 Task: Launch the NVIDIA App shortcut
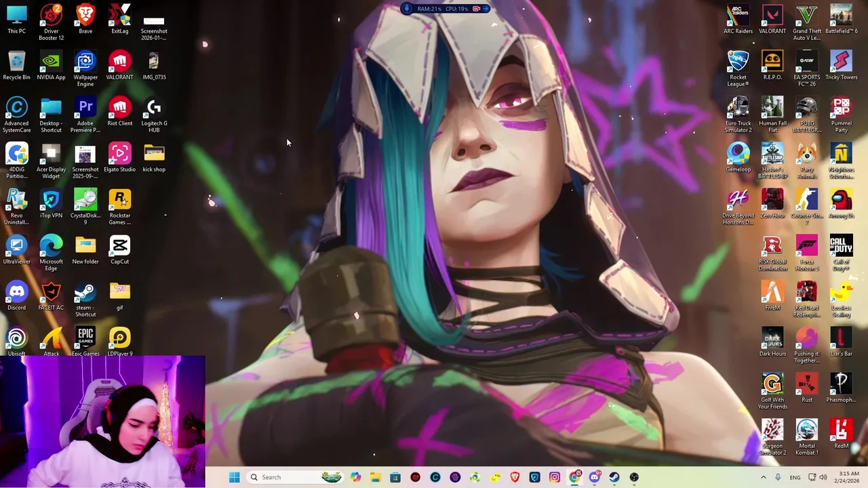tap(51, 66)
